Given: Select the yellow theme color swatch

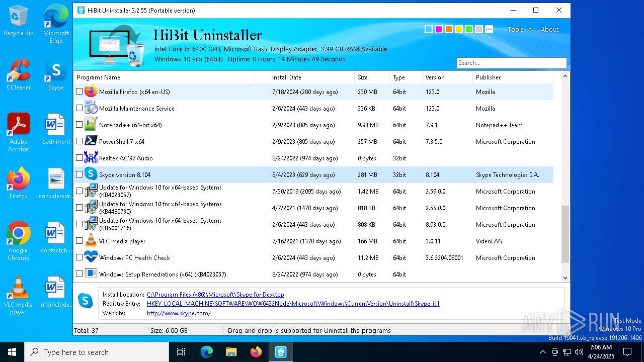Looking at the screenshot, I should [459, 29].
